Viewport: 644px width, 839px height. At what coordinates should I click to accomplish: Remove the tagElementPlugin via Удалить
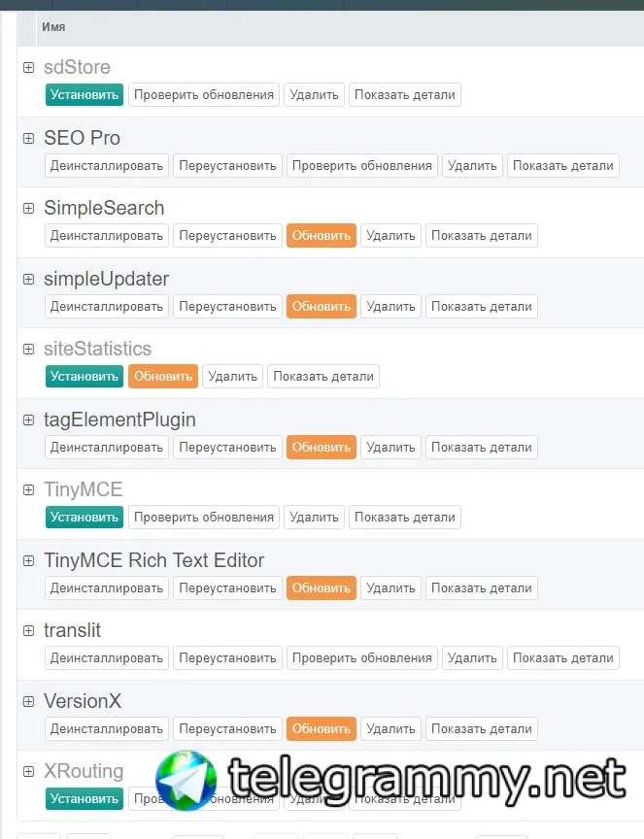click(390, 447)
